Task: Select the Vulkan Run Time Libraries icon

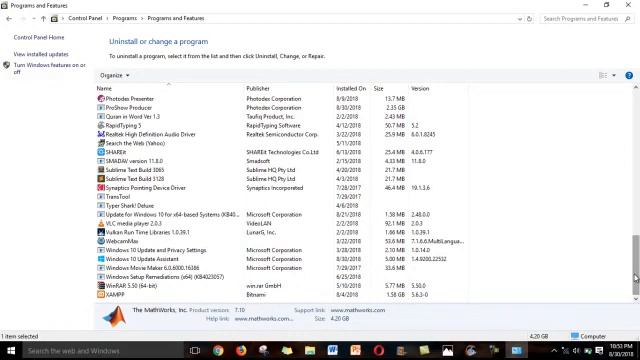Action: (x=101, y=232)
